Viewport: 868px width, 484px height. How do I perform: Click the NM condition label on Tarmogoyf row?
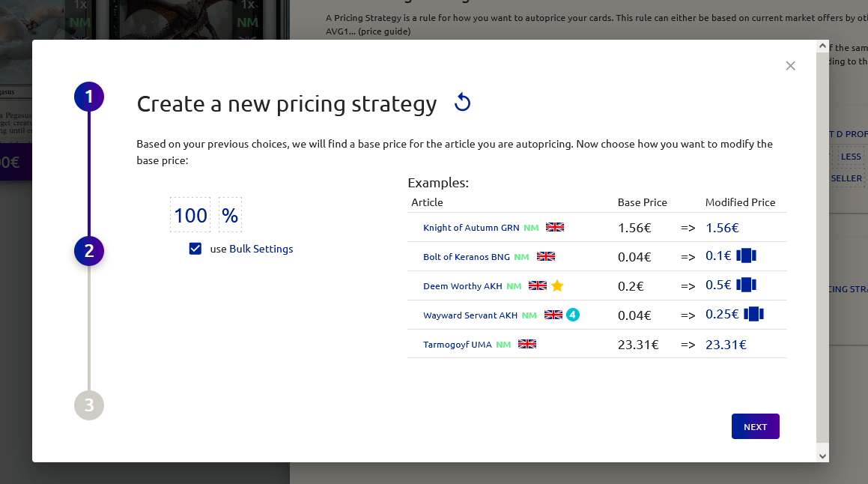pos(503,345)
